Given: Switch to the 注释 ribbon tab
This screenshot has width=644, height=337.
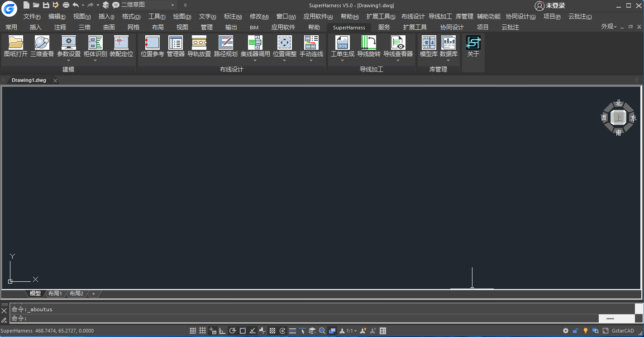Looking at the screenshot, I should 60,27.
